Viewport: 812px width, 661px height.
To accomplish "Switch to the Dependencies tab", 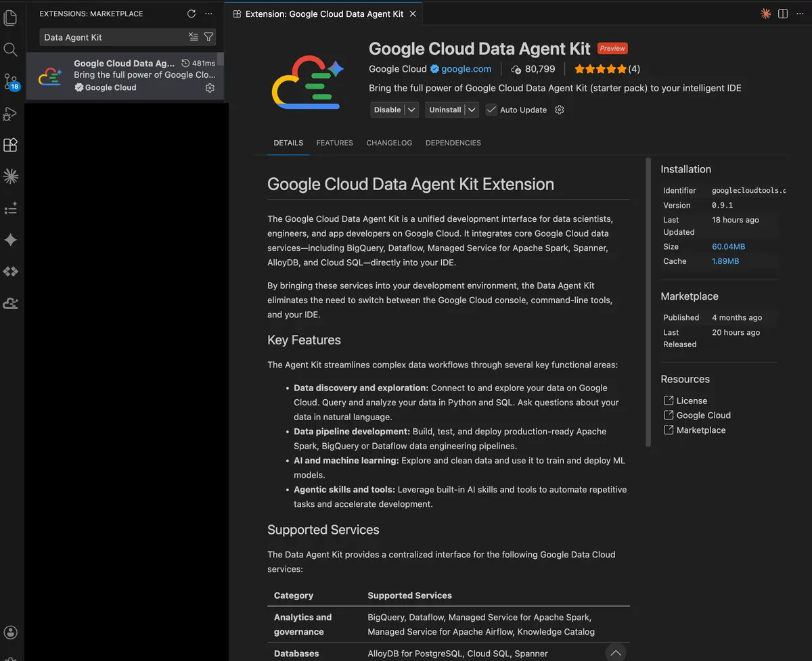I will tap(453, 143).
